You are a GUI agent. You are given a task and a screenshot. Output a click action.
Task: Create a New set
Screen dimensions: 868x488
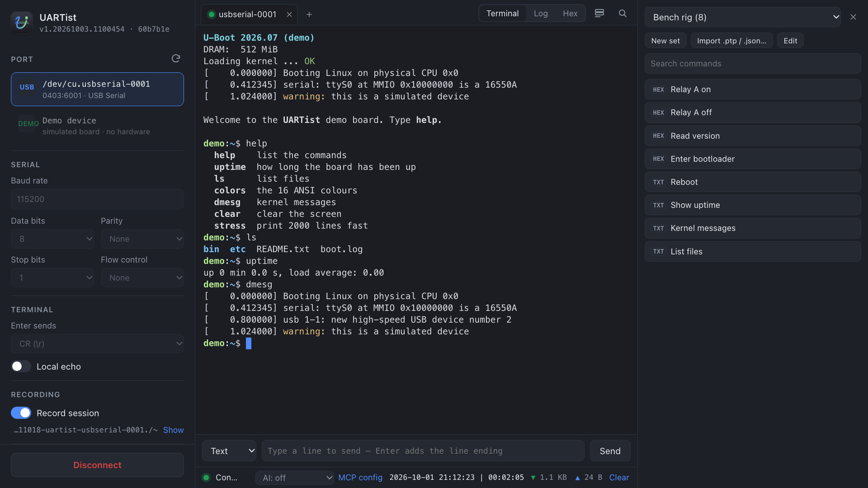coord(666,41)
